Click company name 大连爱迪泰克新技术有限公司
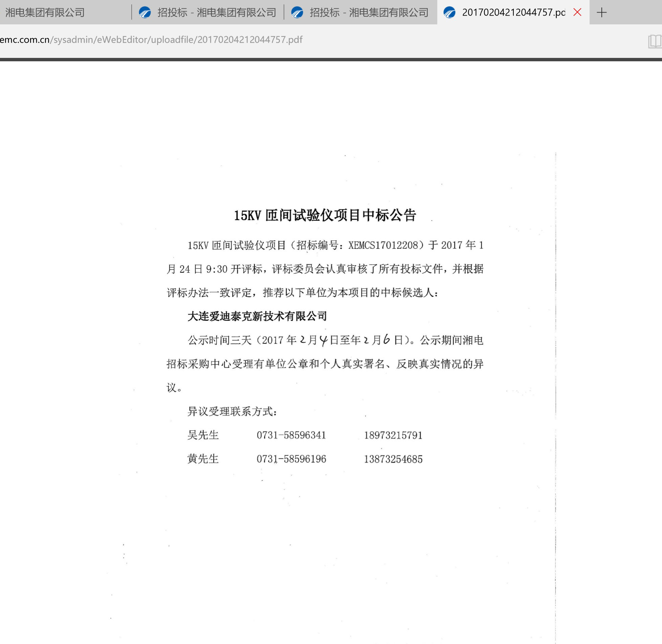The width and height of the screenshot is (662, 644). coord(257,316)
